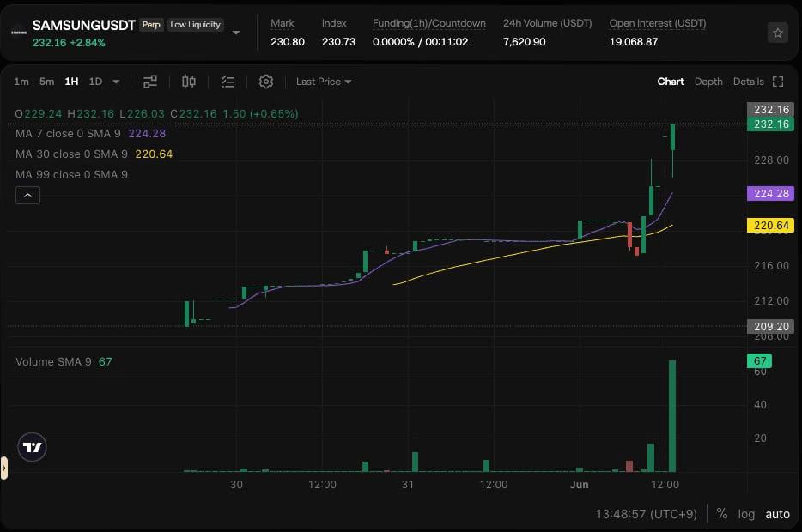Click the Perp tag

[151, 25]
